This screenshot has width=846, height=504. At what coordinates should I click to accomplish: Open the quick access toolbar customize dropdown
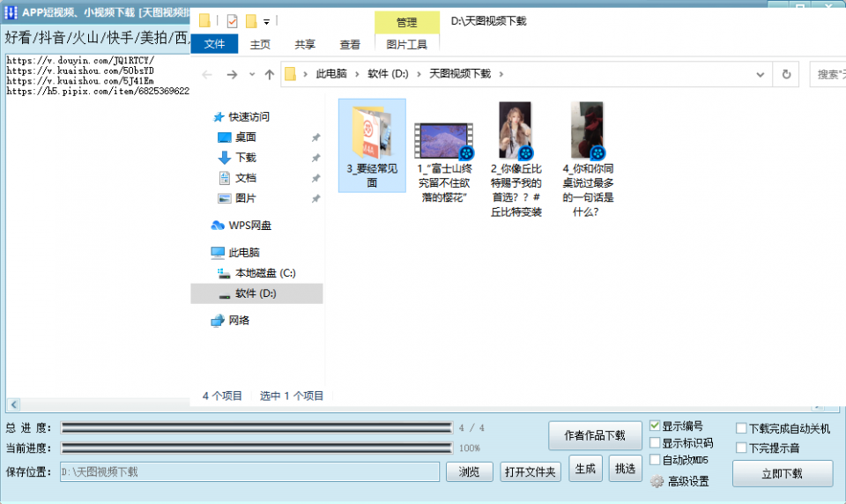(x=267, y=21)
